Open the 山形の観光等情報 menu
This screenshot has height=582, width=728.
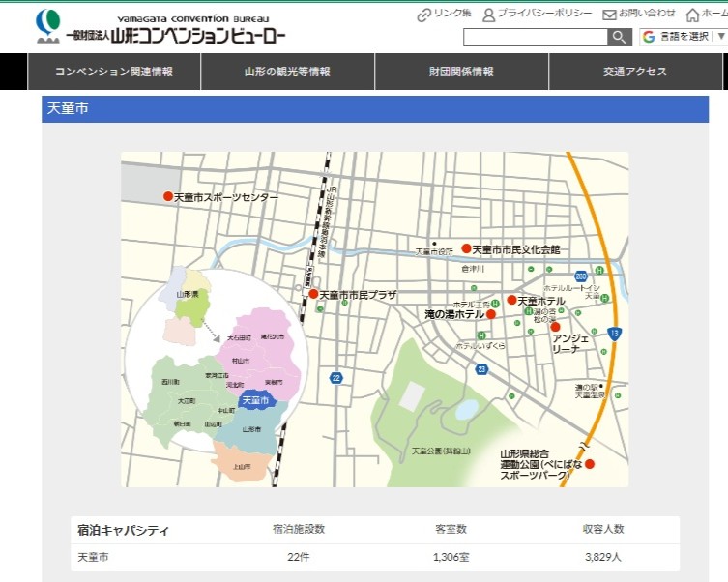tap(287, 72)
